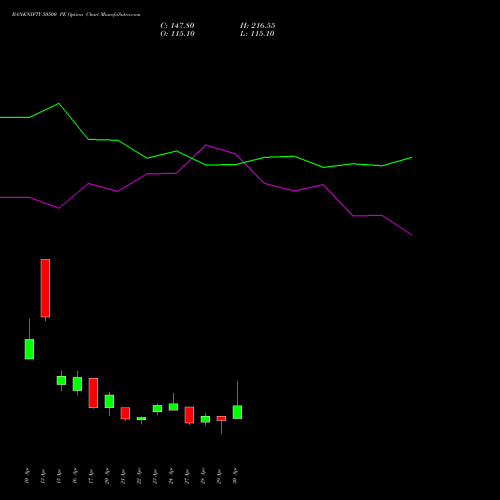Viewport: 500px width, 500px height.
Task: Select the tallest red candlestick
Action: pos(45,288)
